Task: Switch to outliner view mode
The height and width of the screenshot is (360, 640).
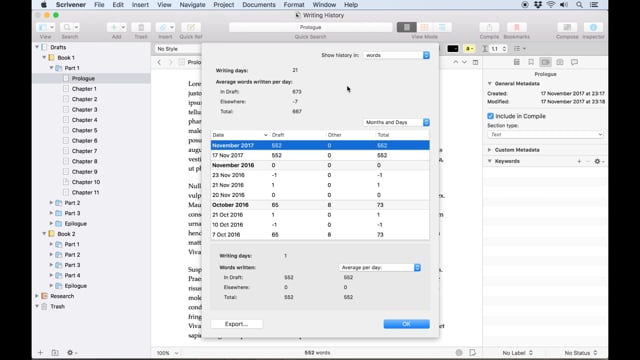Action: 442,27
